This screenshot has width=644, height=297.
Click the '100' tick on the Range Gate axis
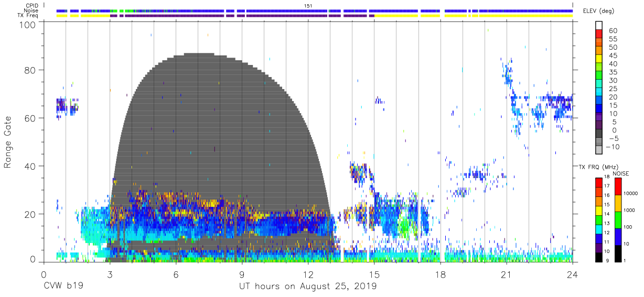28,24
